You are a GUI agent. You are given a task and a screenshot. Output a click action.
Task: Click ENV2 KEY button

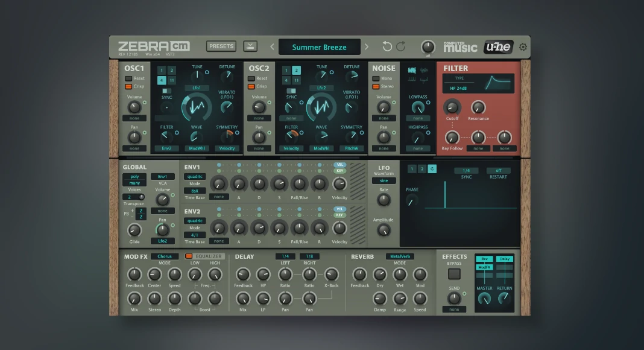(339, 215)
